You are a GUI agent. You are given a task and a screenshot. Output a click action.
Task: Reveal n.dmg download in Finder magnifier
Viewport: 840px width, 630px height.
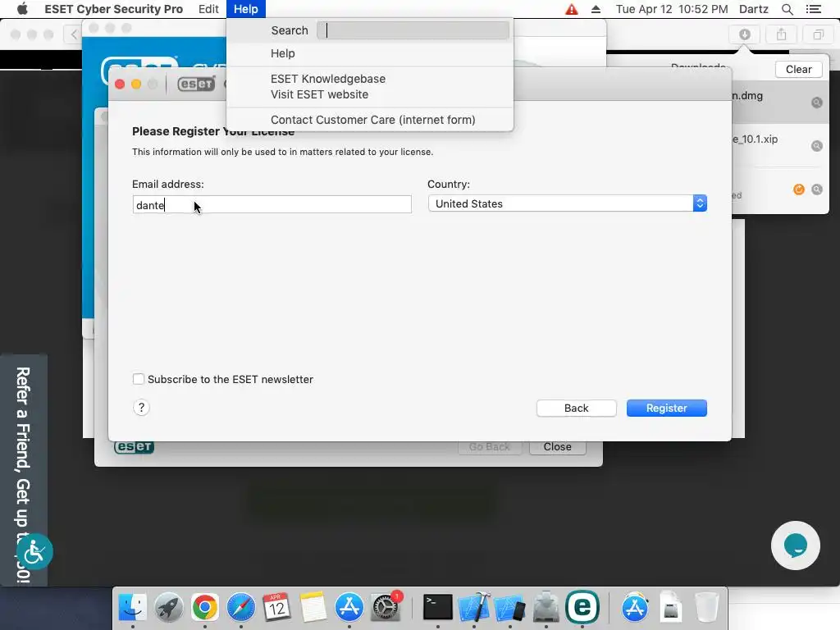[816, 103]
